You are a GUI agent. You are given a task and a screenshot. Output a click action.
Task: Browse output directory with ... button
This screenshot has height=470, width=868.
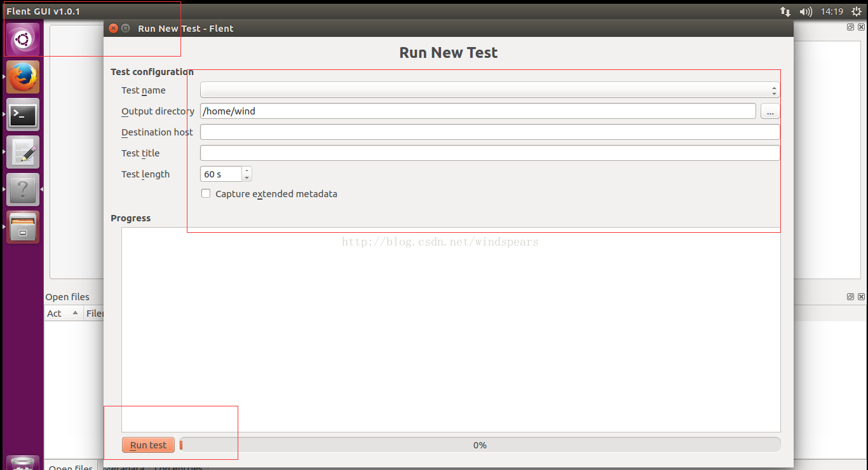point(770,111)
